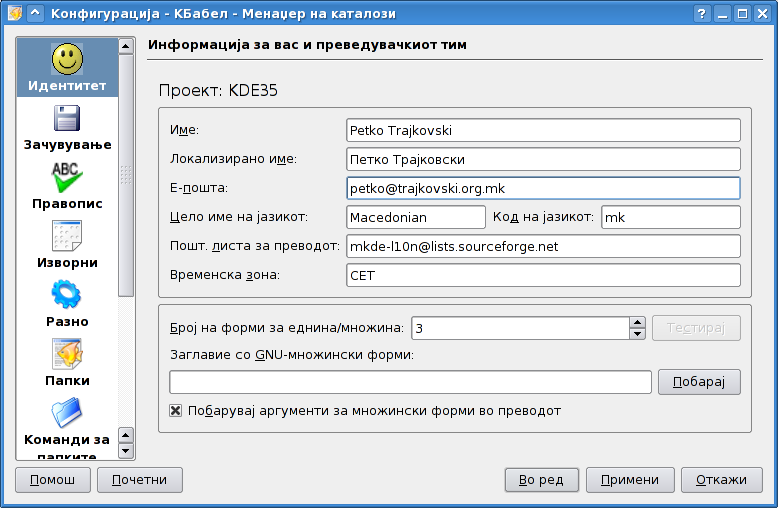Click the Локализирано име label text
This screenshot has height=508, width=778.
coord(233,159)
